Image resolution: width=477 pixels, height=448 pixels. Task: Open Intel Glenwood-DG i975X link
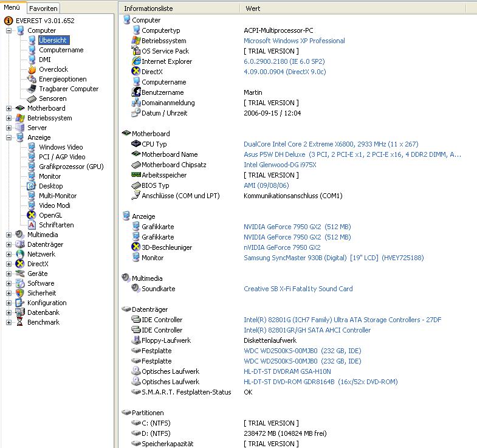point(280,165)
